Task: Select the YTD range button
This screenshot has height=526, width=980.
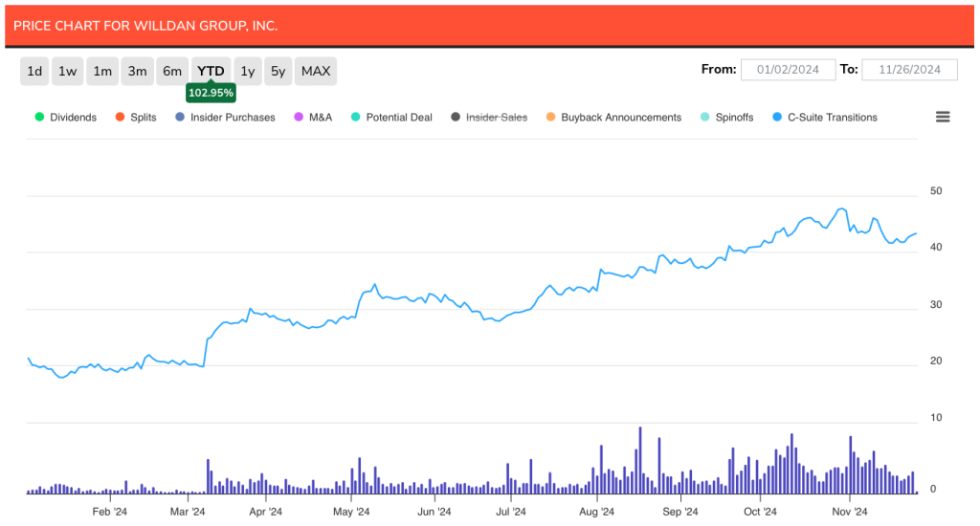Action: (211, 71)
